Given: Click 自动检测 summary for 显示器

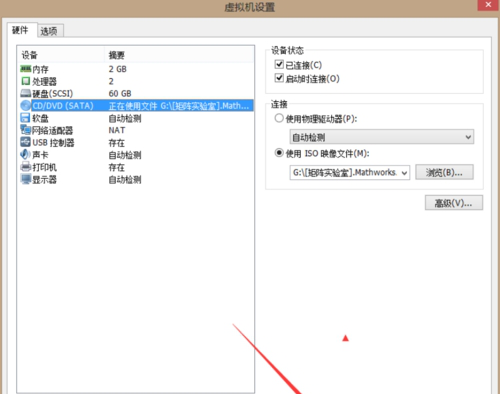Looking at the screenshot, I should pos(125,180).
